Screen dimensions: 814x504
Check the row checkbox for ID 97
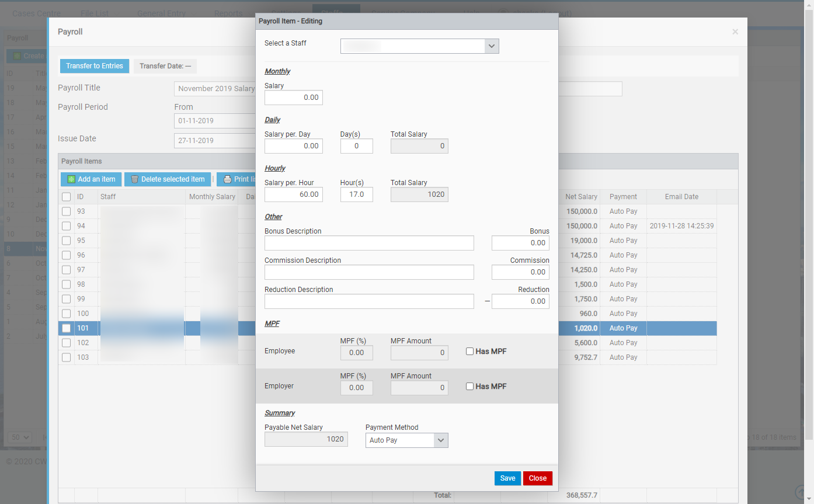(x=67, y=270)
